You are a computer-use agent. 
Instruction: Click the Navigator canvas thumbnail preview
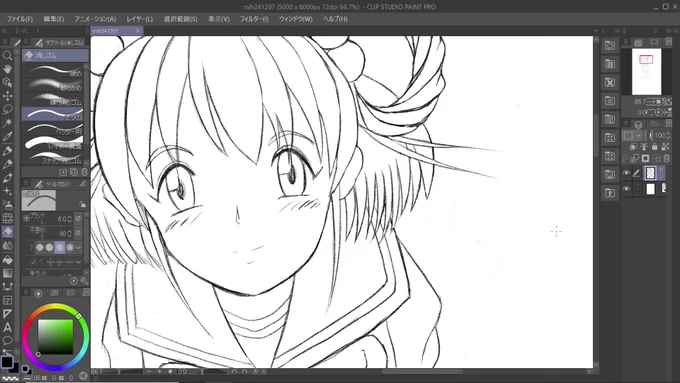click(x=646, y=71)
